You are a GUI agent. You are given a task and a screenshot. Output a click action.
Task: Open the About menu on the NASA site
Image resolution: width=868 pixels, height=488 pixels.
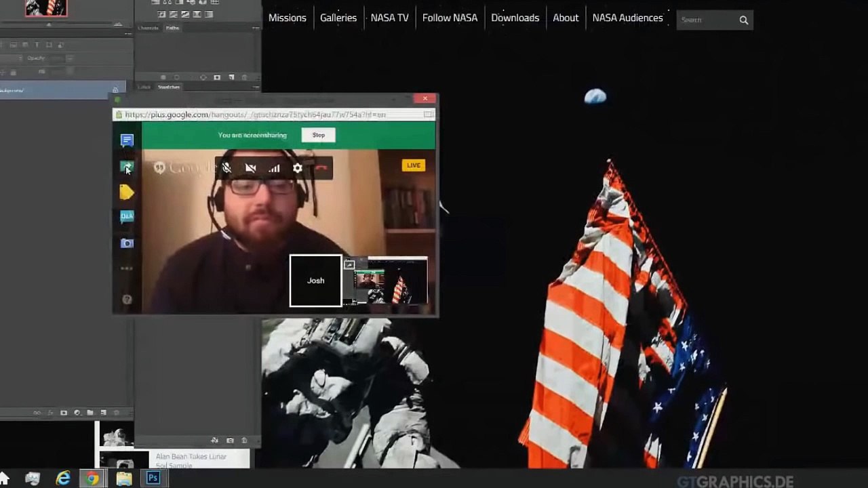566,18
